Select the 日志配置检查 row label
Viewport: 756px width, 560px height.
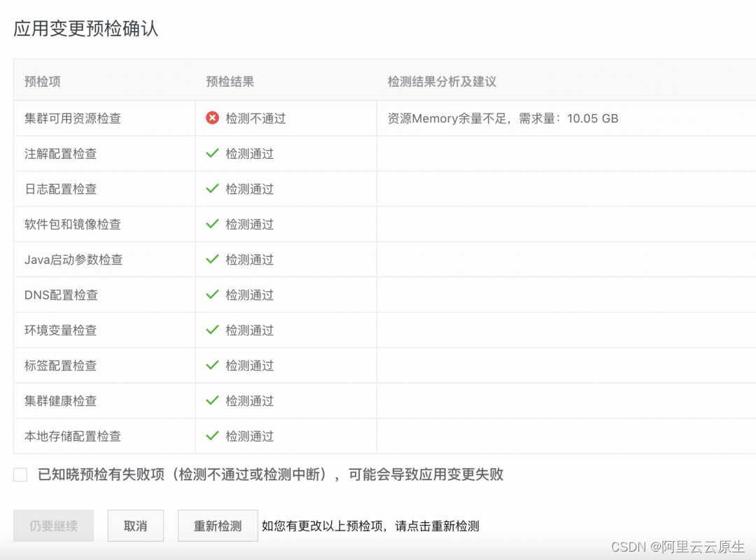coord(61,189)
